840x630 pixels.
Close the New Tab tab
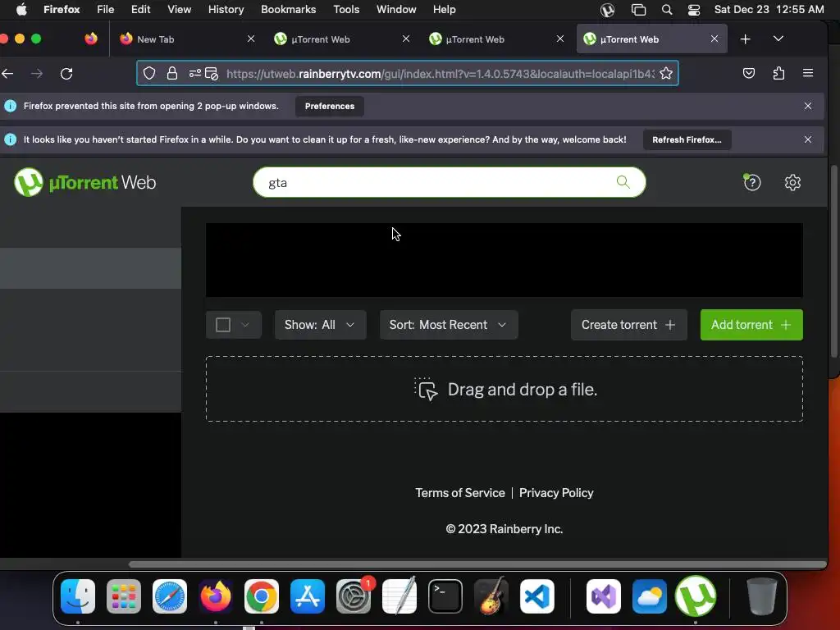[251, 39]
